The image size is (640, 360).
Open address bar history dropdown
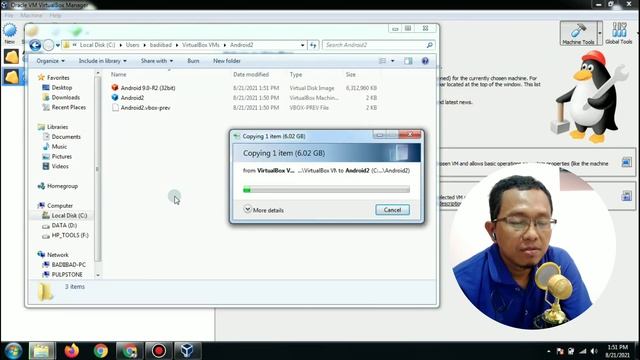pyautogui.click(x=302, y=45)
